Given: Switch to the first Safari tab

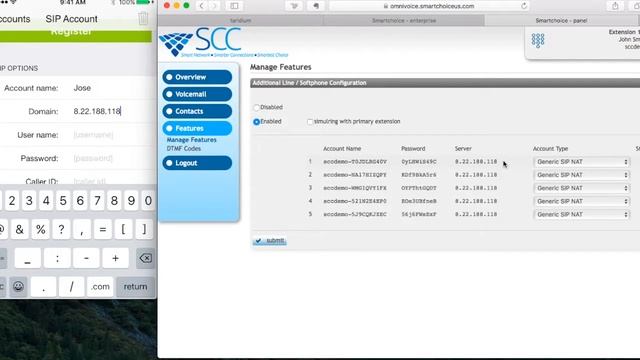Looking at the screenshot, I should pyautogui.click(x=240, y=20).
